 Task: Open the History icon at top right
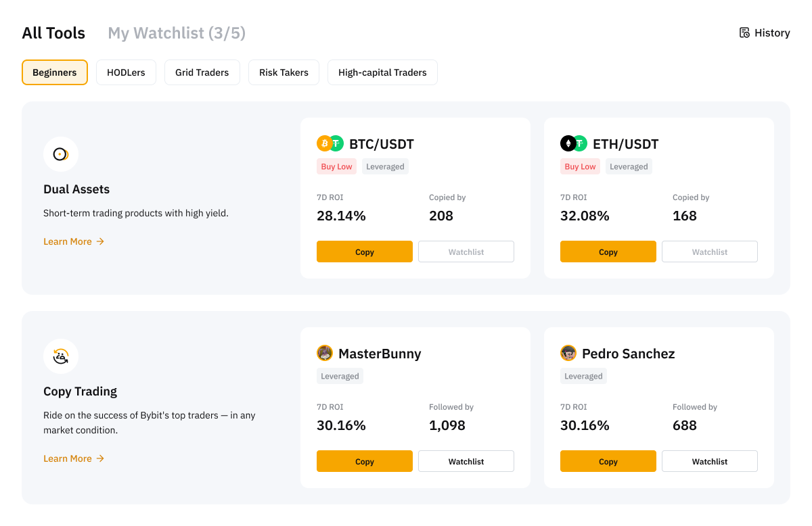pos(744,32)
